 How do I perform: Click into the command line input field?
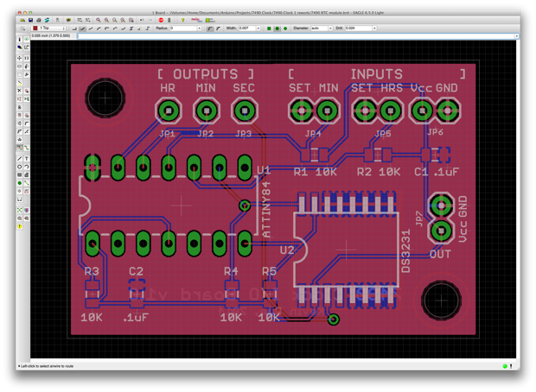tap(296, 36)
